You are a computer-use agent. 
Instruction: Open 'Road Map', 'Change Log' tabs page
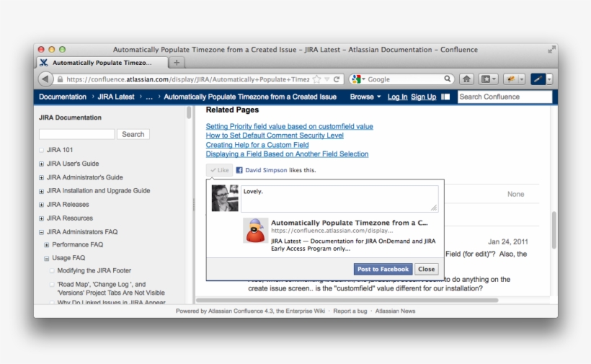[111, 288]
